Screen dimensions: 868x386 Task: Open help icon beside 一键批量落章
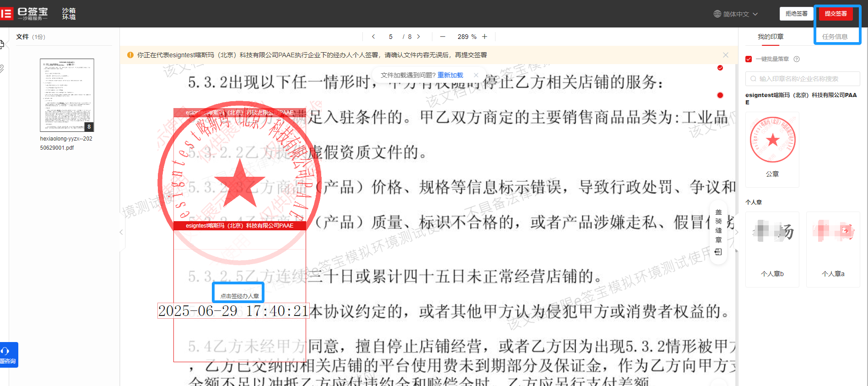[x=797, y=59]
